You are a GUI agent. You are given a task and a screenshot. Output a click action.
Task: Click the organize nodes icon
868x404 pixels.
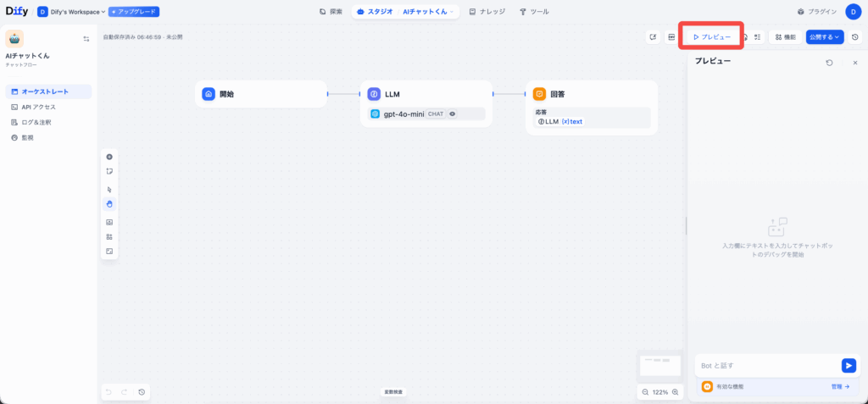click(109, 236)
